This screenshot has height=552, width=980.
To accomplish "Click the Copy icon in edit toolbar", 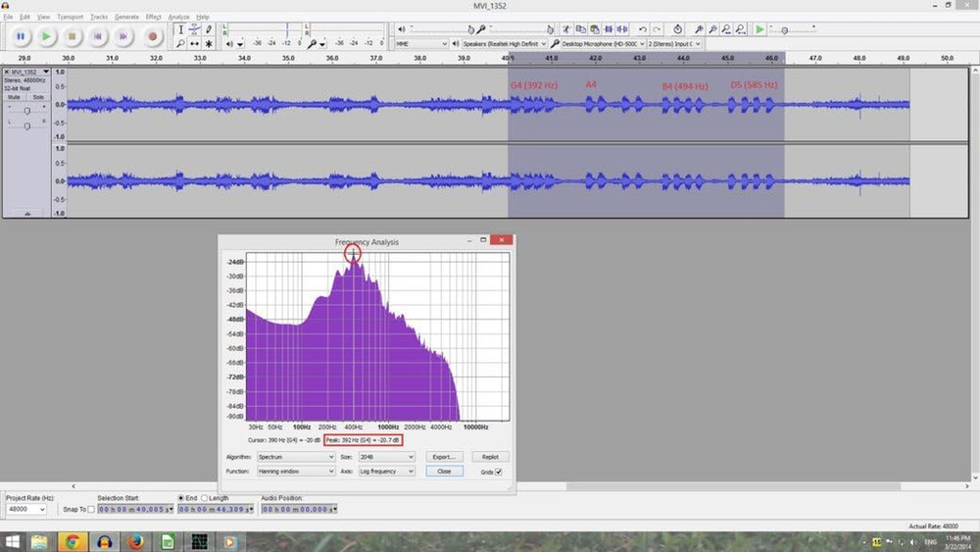I will 580,29.
